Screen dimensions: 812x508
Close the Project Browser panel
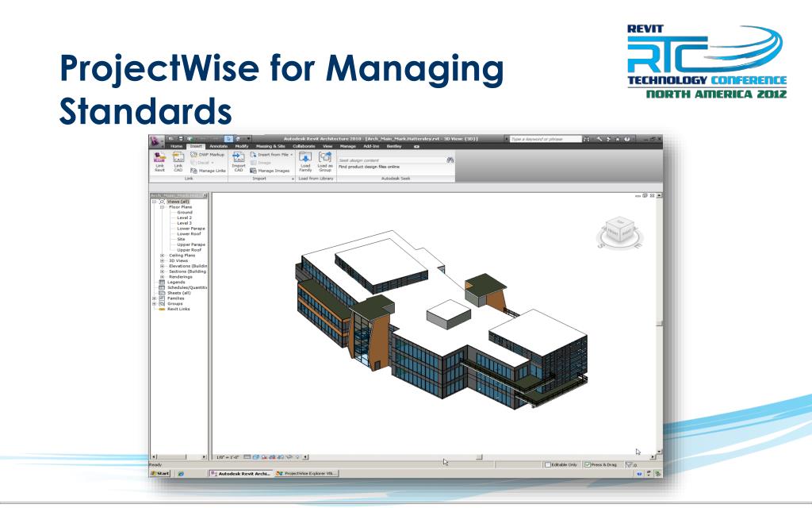(205, 195)
